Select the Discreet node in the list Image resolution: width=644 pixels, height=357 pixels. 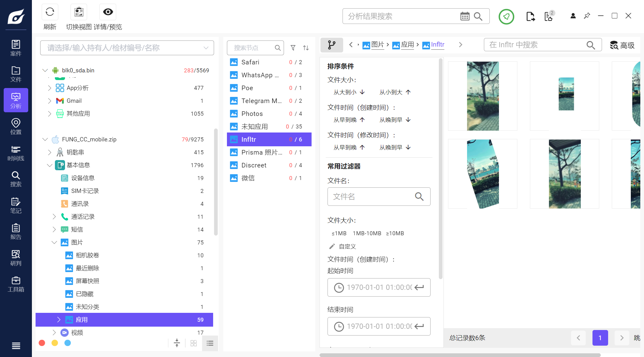pyautogui.click(x=254, y=165)
